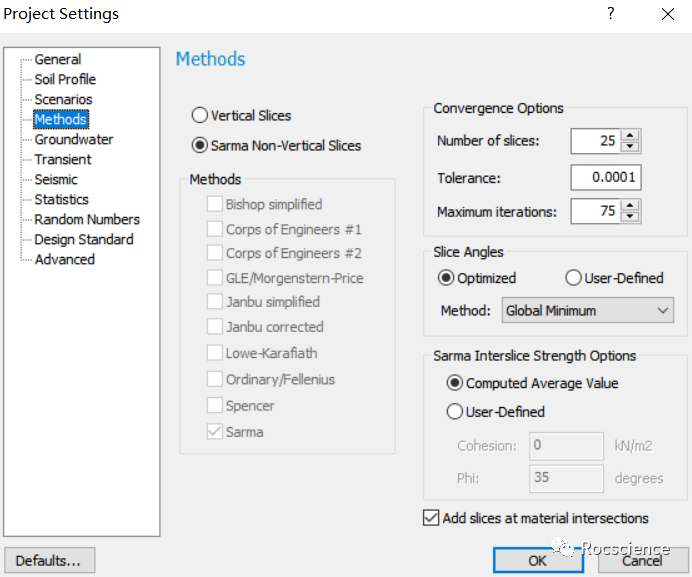Select General in the settings tree
This screenshot has width=692, height=577.
57,60
